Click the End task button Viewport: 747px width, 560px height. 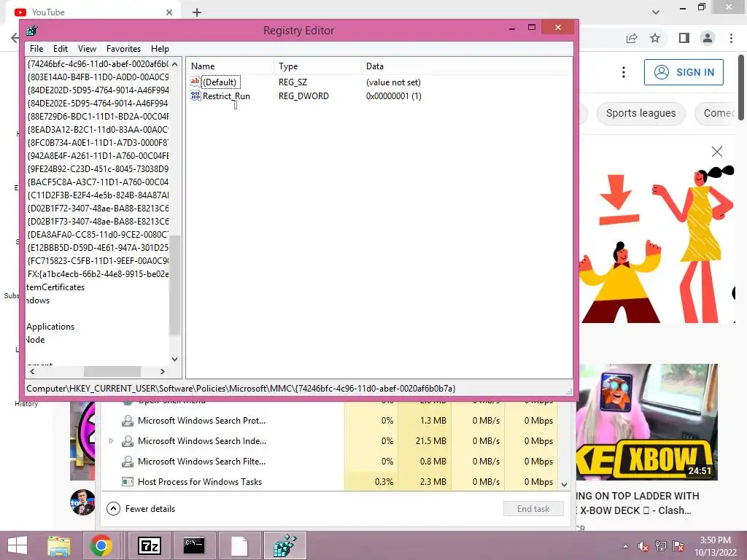(533, 509)
